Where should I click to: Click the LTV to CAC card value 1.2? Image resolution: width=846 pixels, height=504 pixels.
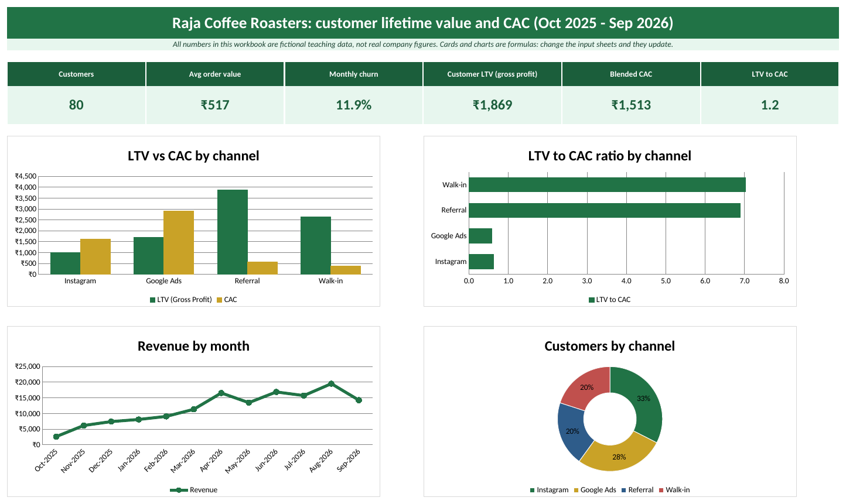tap(770, 105)
